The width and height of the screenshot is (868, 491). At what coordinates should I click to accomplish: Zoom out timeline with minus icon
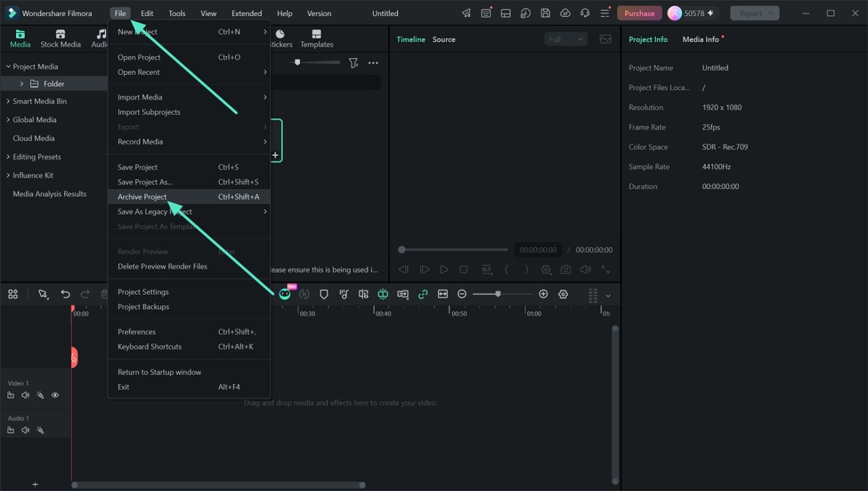461,295
